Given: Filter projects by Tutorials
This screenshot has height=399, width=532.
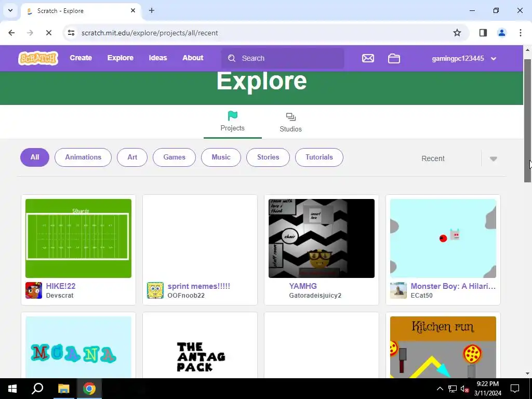Looking at the screenshot, I should pyautogui.click(x=320, y=157).
